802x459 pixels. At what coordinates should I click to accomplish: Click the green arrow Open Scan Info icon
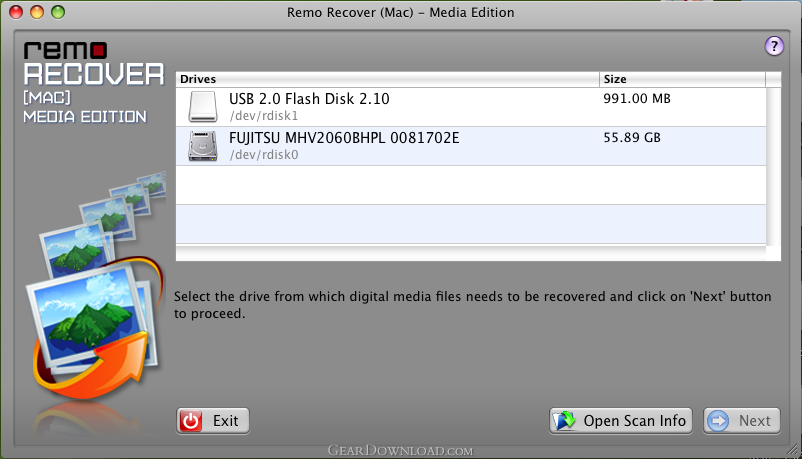(565, 421)
